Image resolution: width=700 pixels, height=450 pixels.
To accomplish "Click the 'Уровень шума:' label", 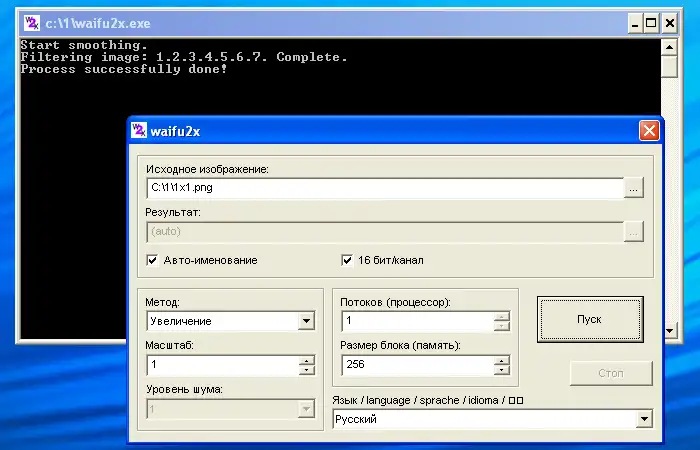I will point(184,389).
